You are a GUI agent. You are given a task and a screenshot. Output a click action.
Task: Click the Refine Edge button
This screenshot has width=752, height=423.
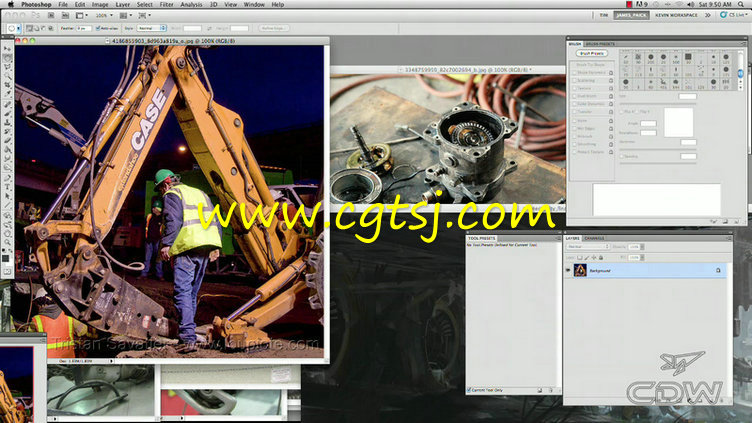click(274, 28)
